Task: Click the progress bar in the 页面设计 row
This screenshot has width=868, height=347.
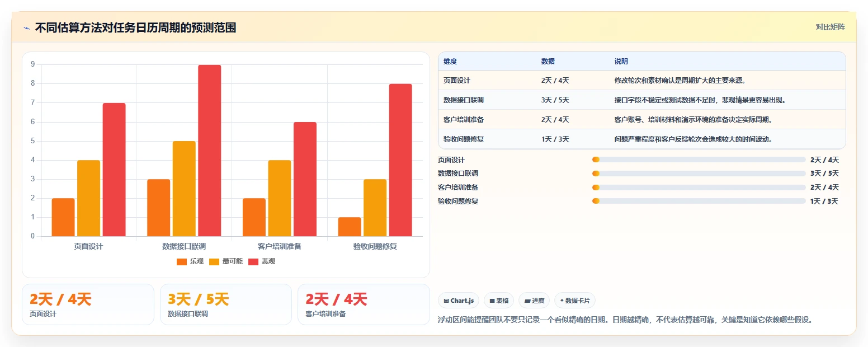Action: pyautogui.click(x=699, y=160)
